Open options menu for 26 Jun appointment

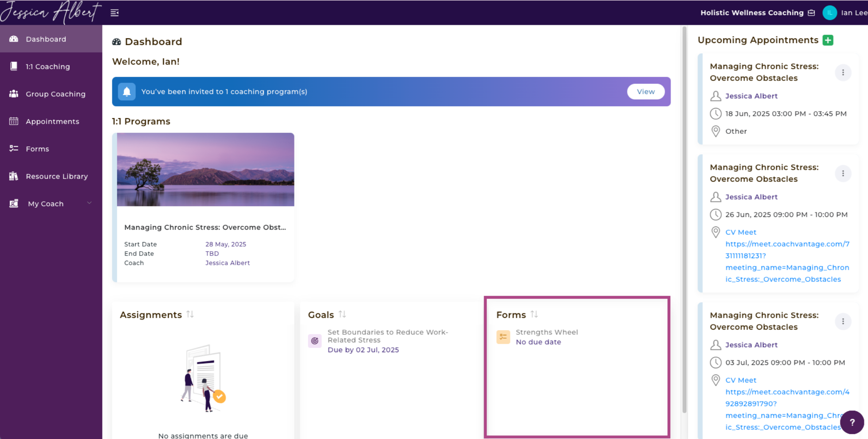843,174
